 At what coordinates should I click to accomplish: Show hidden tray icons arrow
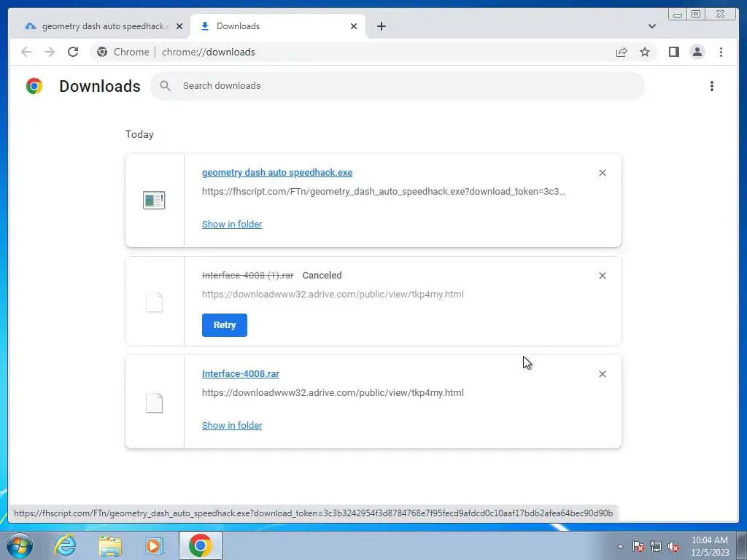(620, 546)
